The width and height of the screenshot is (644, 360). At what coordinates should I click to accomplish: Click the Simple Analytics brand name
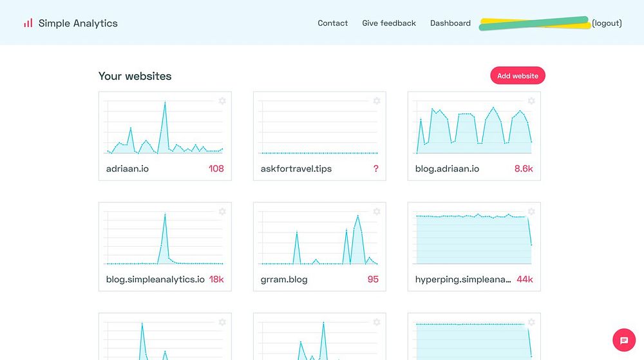tap(78, 23)
